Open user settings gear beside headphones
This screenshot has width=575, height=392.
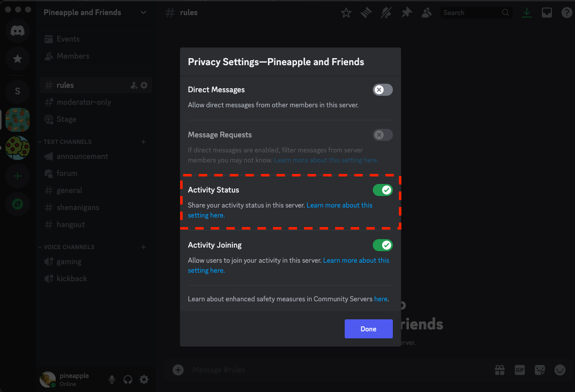(144, 379)
